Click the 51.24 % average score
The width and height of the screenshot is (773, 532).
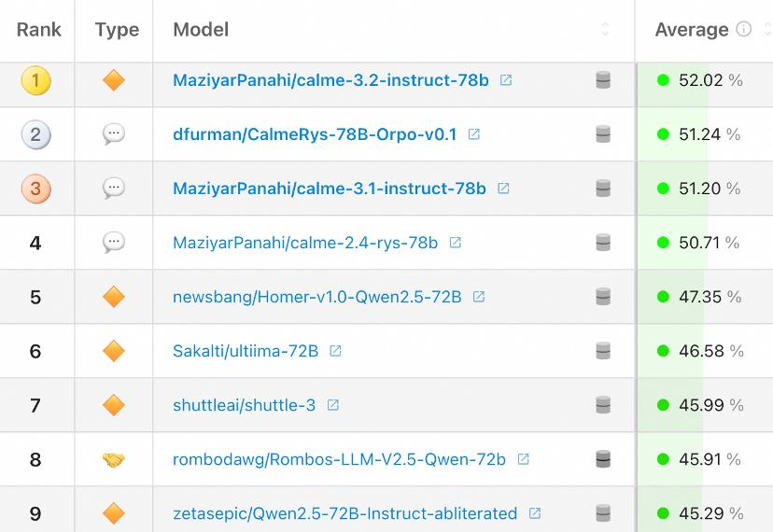tap(710, 134)
